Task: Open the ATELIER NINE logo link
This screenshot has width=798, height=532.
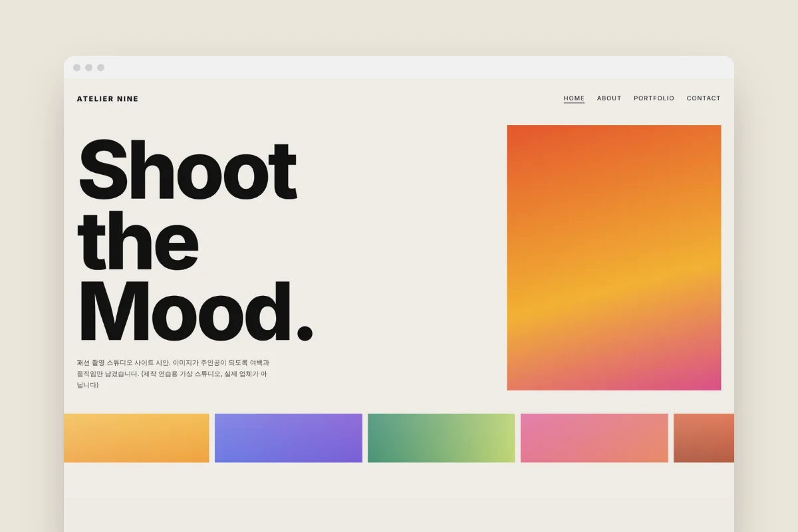Action: pos(108,99)
